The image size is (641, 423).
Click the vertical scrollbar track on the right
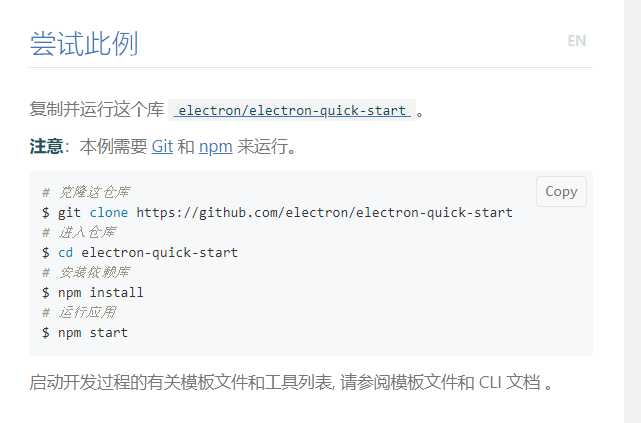pos(632,211)
